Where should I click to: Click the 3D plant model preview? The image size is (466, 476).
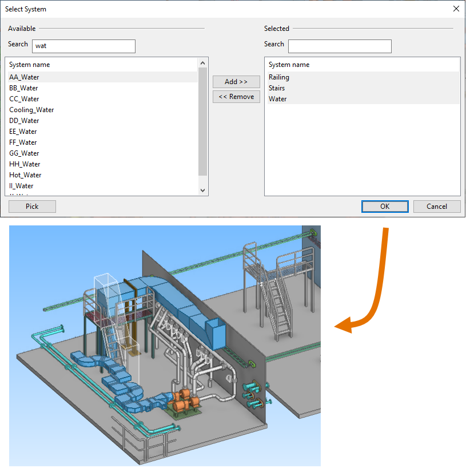click(165, 345)
